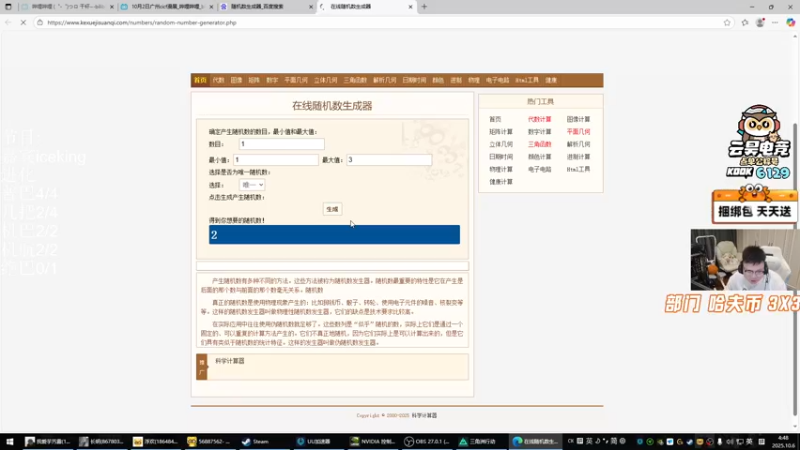The height and width of the screenshot is (450, 800).
Task: Click the address bar URL
Action: (142, 23)
